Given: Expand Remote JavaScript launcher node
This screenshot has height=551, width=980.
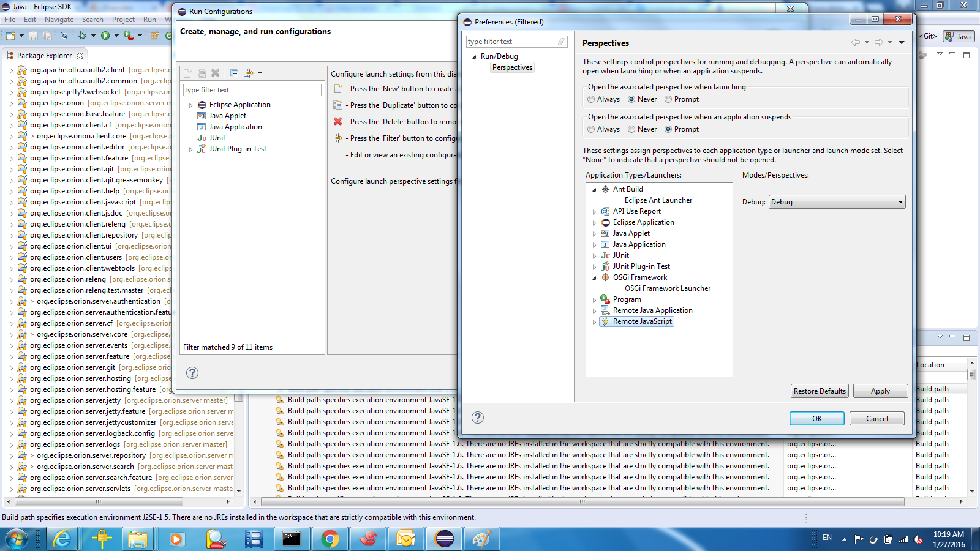Looking at the screenshot, I should (x=594, y=321).
